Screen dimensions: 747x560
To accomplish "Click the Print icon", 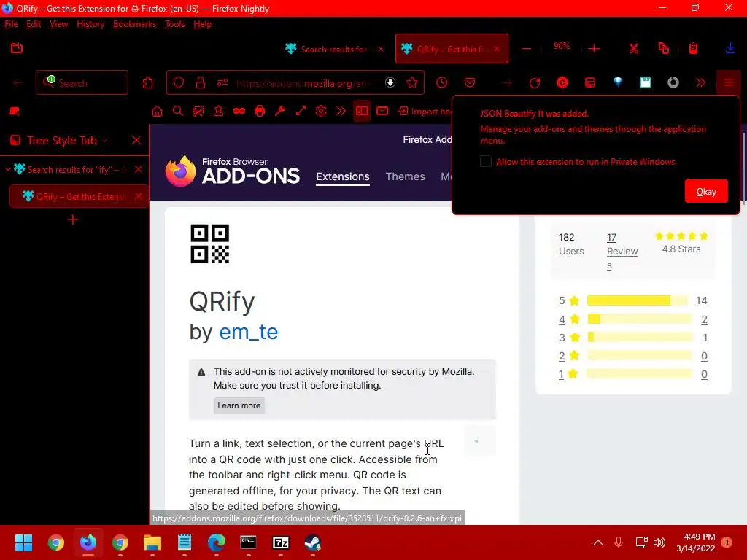I will tap(260, 112).
